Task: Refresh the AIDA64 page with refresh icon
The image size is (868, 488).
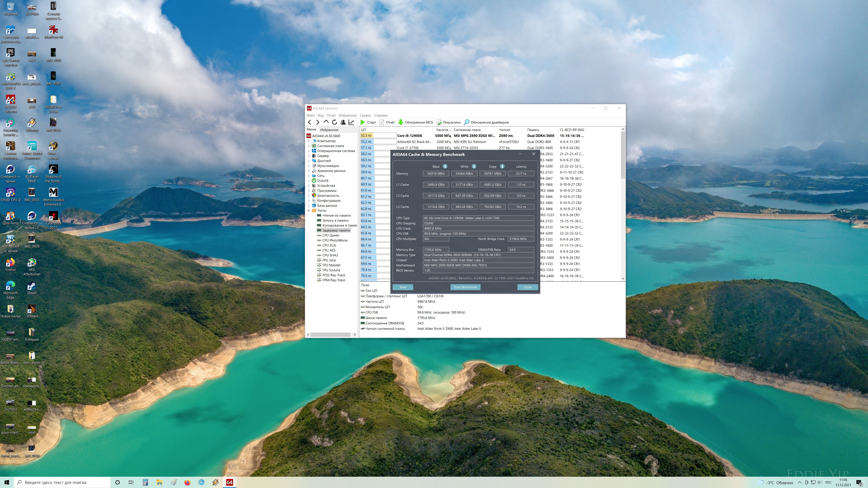Action: point(334,122)
